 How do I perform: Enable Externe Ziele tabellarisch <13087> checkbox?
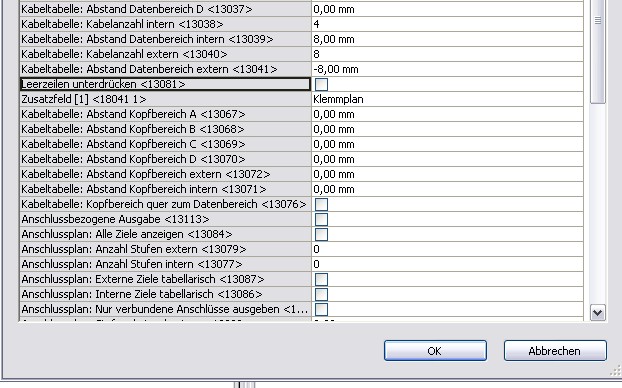coord(321,279)
